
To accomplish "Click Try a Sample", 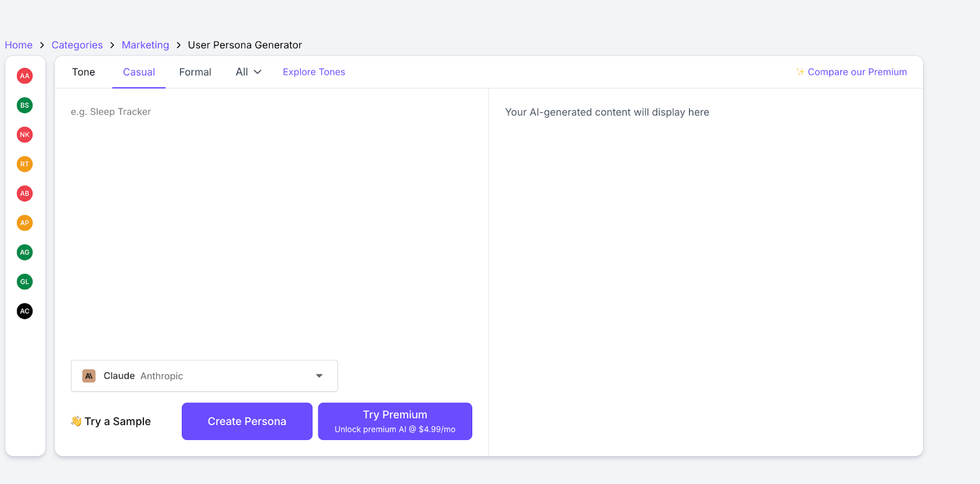I will click(x=111, y=422).
